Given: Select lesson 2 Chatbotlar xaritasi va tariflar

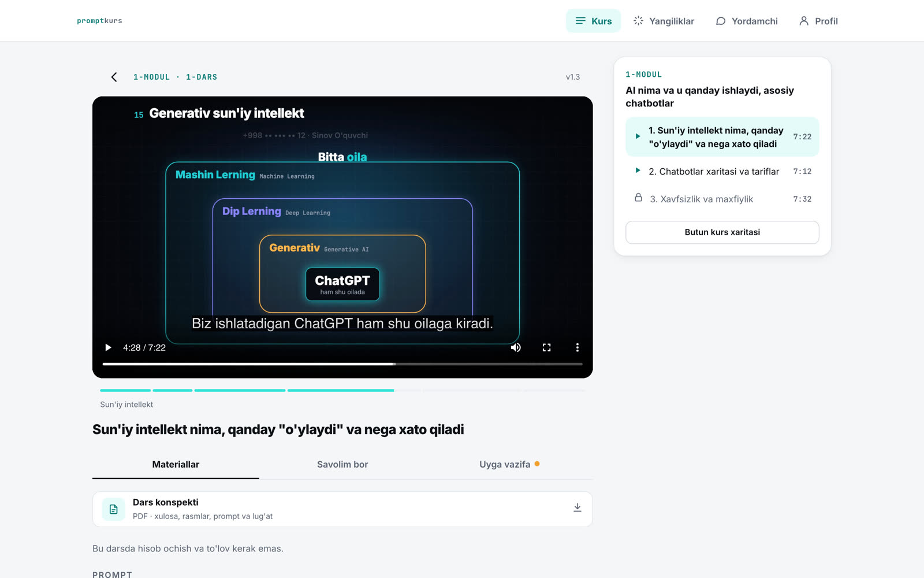Looking at the screenshot, I should pos(722,171).
